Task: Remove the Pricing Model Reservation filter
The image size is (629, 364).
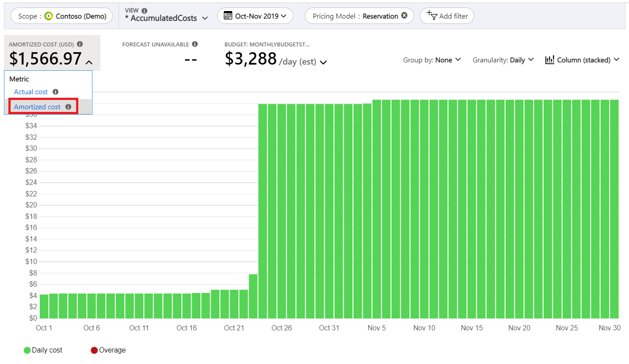Action: (404, 15)
